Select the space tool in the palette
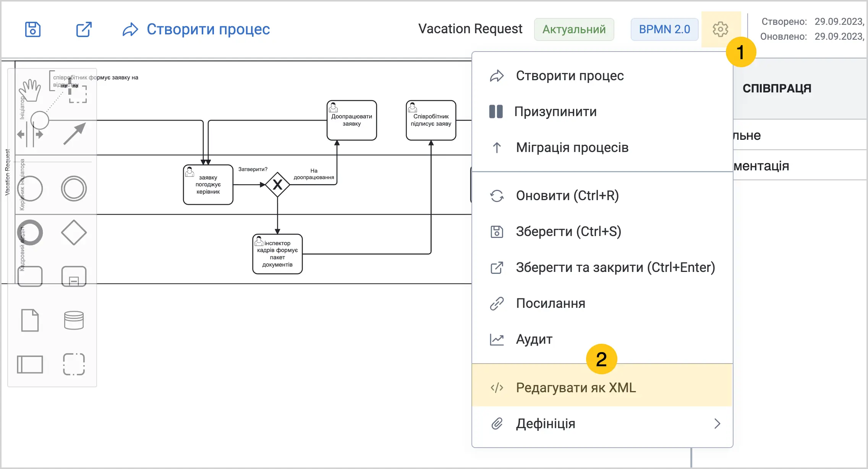This screenshot has height=469, width=868. [x=30, y=134]
